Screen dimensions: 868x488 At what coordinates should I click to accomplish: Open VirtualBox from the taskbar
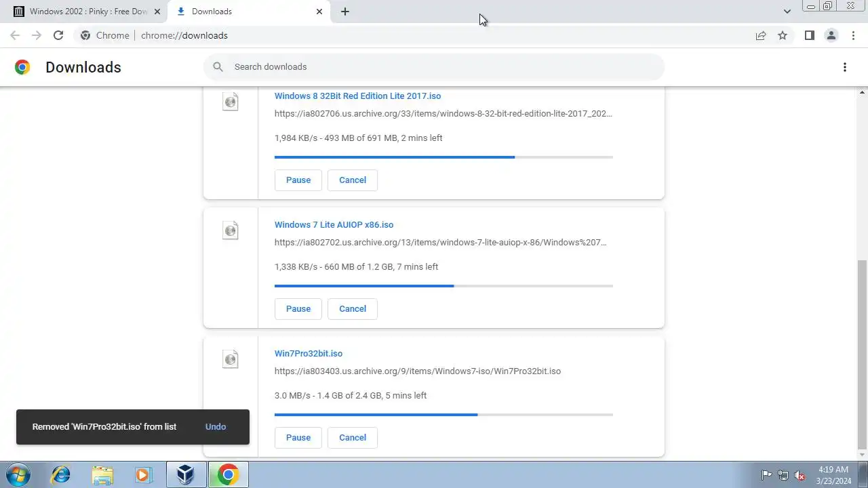(x=185, y=474)
